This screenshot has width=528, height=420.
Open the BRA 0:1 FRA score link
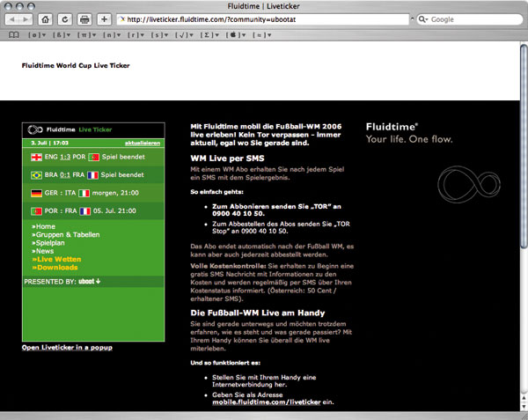coord(65,175)
